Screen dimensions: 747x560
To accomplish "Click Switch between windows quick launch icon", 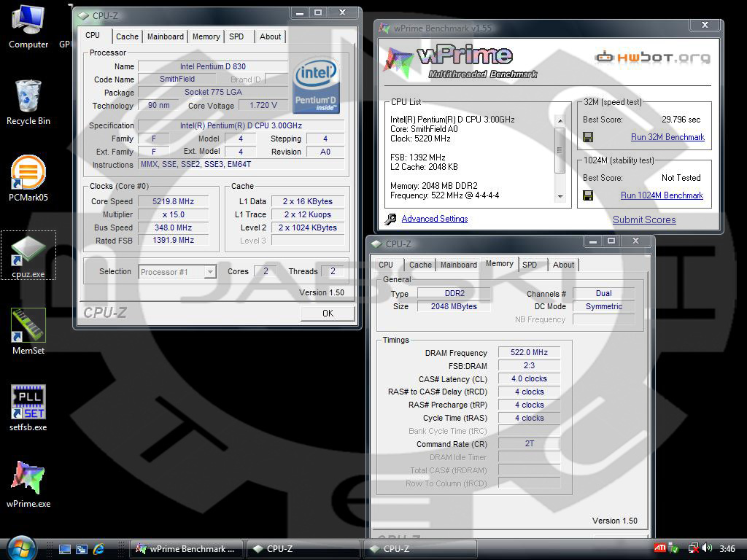I will tap(82, 549).
